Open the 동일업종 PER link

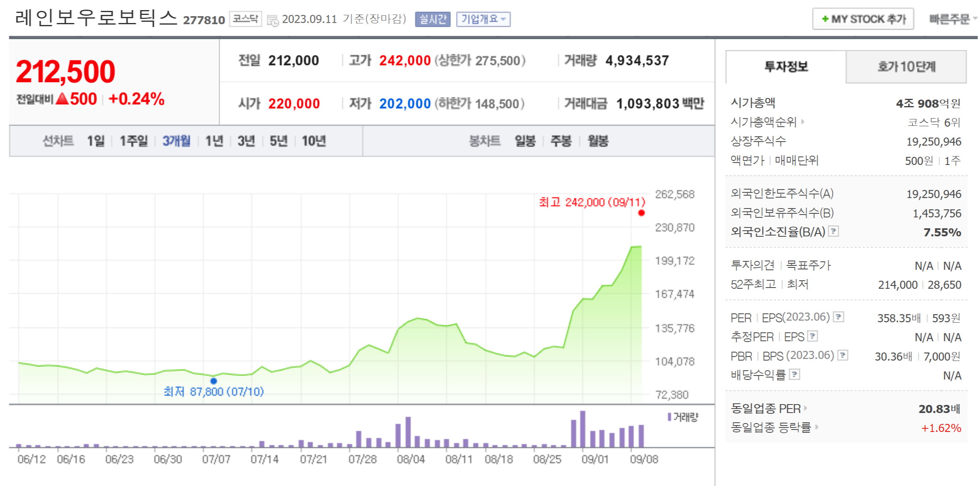[x=766, y=409]
